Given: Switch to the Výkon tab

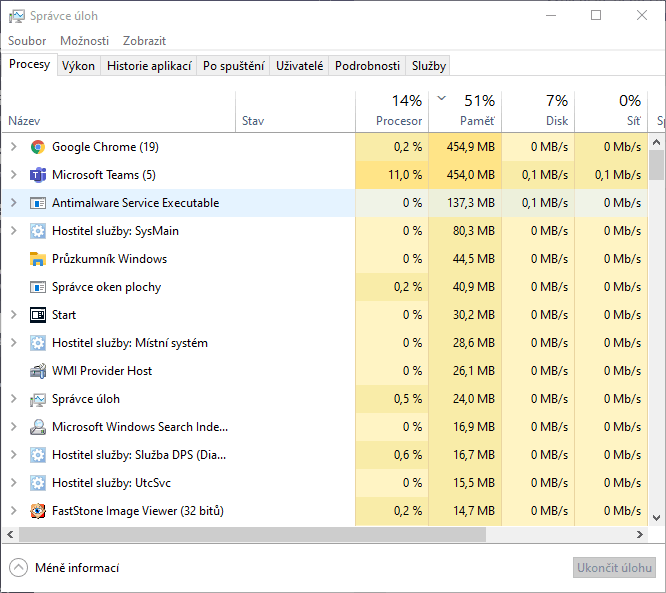Looking at the screenshot, I should coord(78,66).
